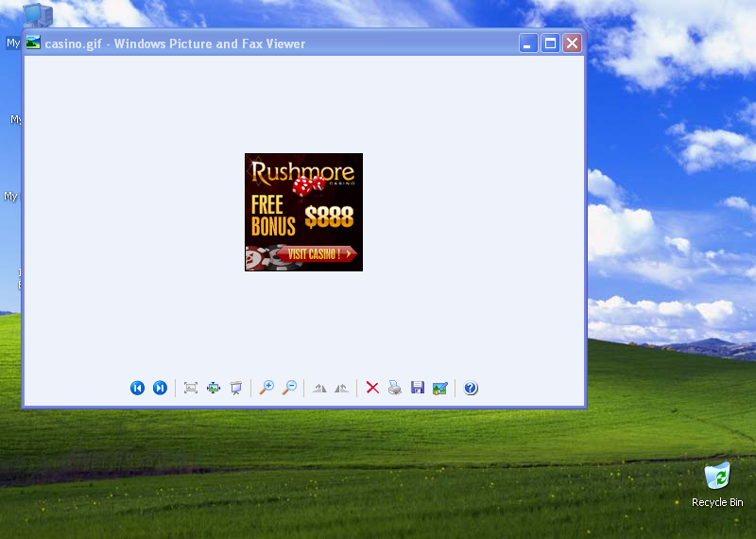Go to the next image

click(160, 388)
